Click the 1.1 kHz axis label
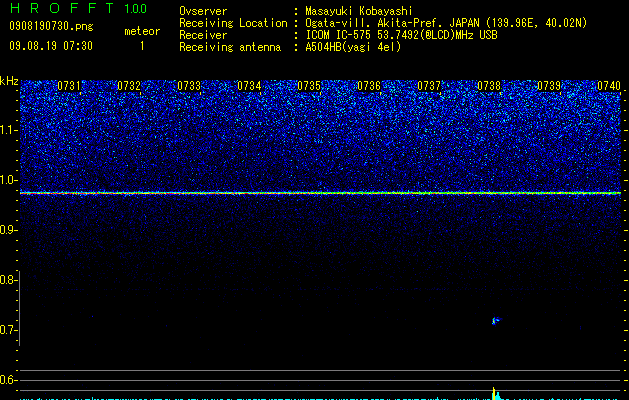 pyautogui.click(x=9, y=130)
